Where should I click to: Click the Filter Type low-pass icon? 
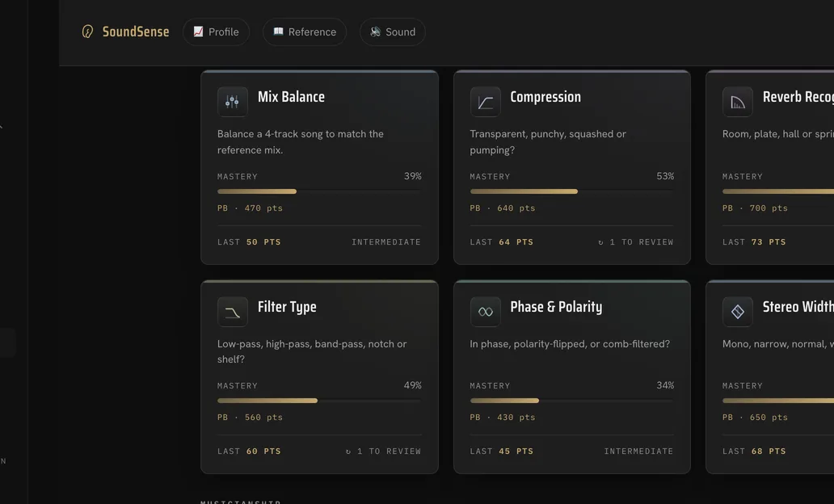point(233,312)
